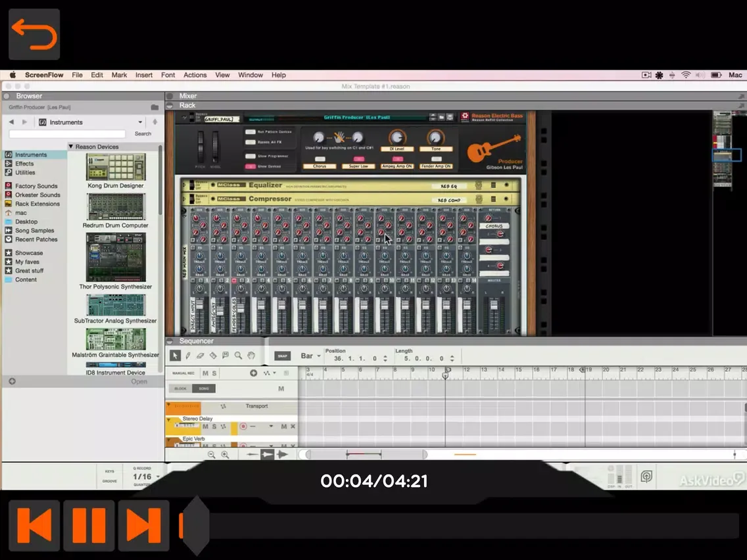Toggle Run Pattern Devices button
This screenshot has height=560, width=747.
pos(250,132)
